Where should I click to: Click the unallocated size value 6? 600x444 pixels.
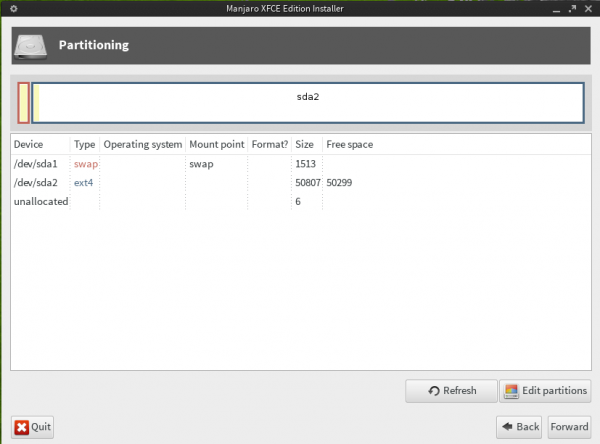(298, 201)
